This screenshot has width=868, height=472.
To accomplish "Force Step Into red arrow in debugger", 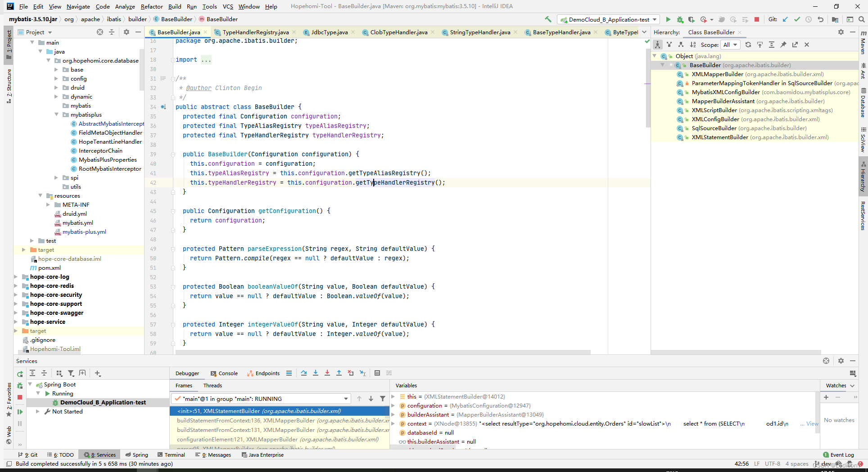I will [327, 373].
